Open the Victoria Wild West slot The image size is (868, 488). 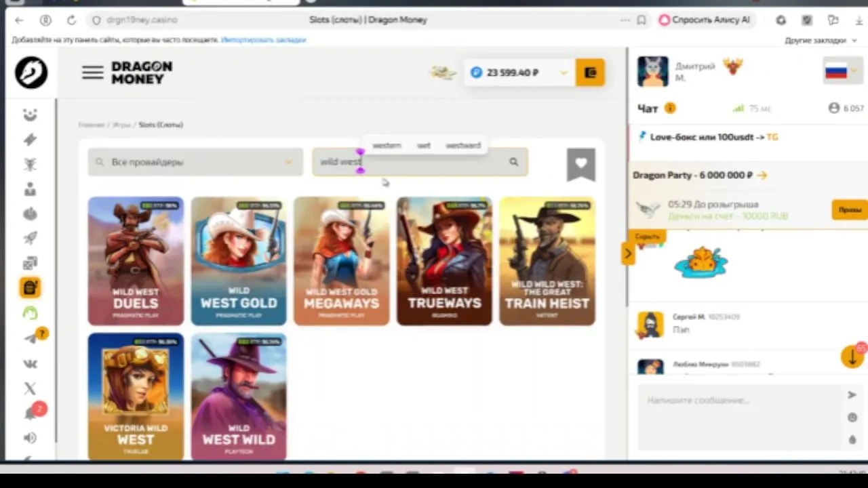tap(136, 396)
